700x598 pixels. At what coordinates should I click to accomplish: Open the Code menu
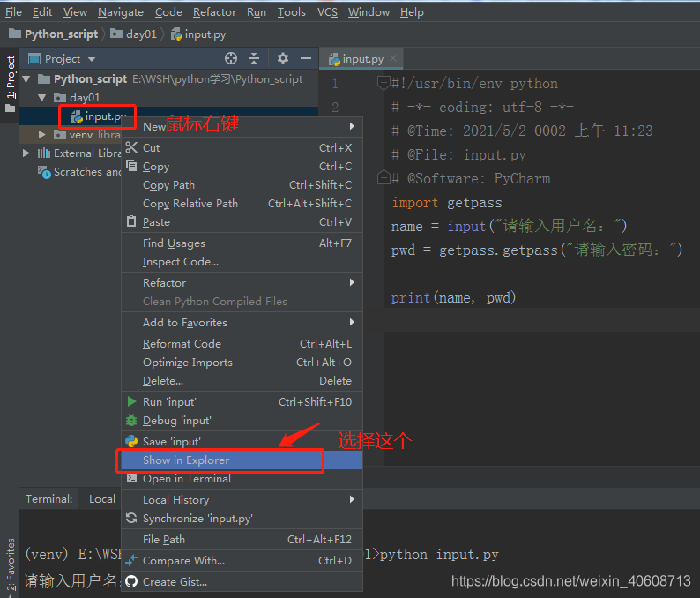[168, 12]
